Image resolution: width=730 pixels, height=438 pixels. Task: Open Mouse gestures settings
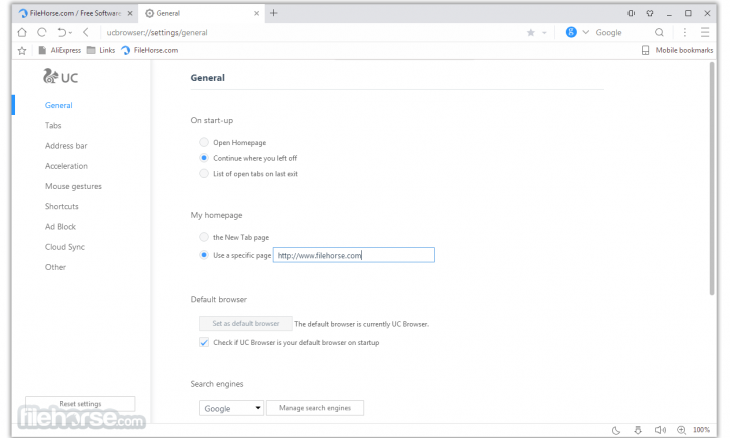(73, 186)
